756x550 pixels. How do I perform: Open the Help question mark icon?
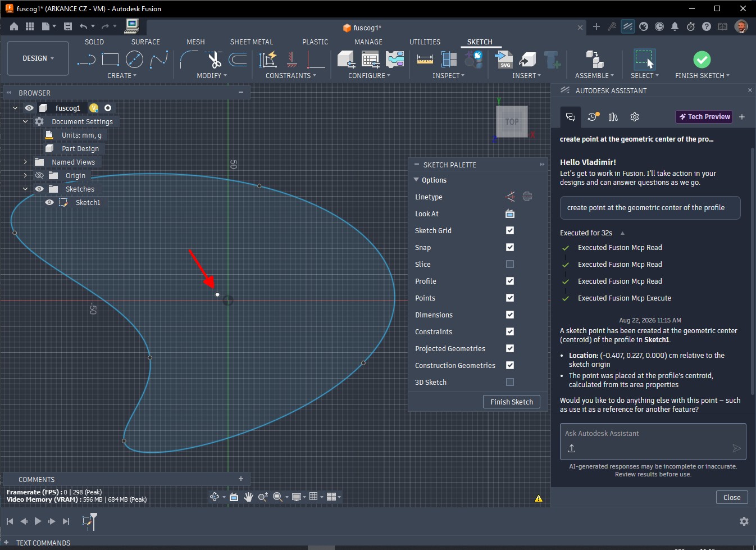coord(707,26)
